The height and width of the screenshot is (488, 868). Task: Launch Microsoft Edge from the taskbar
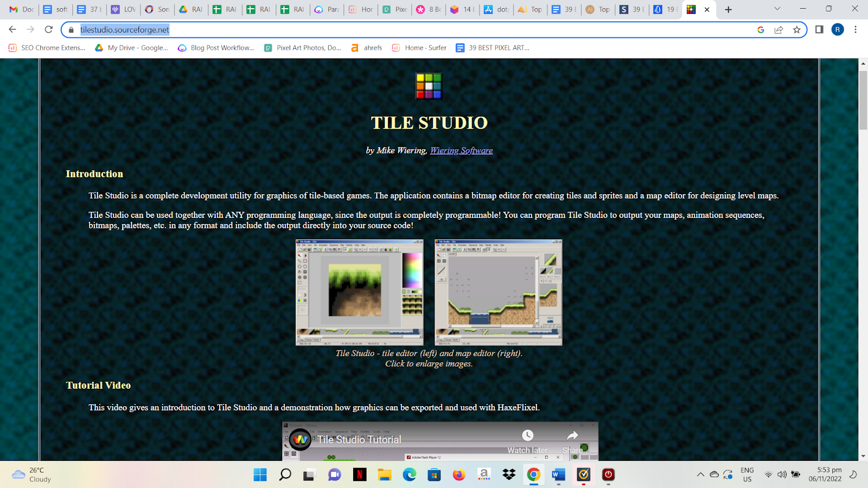[410, 475]
